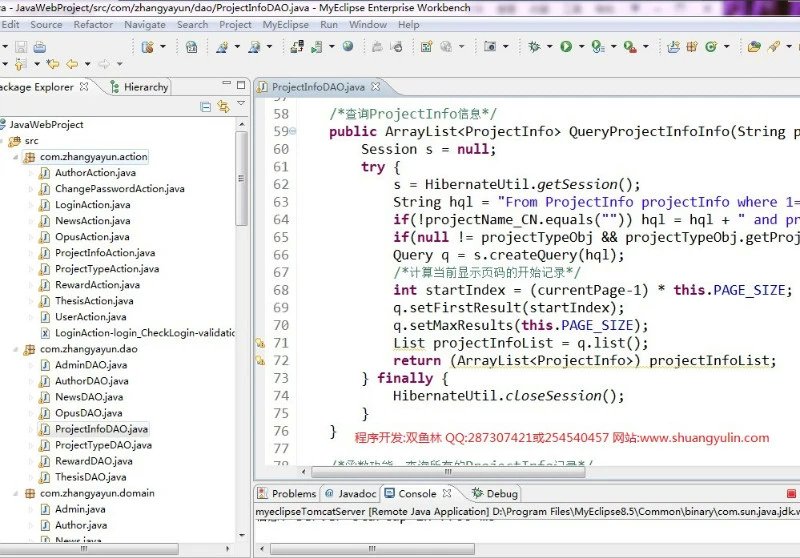This screenshot has width=800, height=558.
Task: Select LoginAction.java in the tree
Action: (93, 205)
